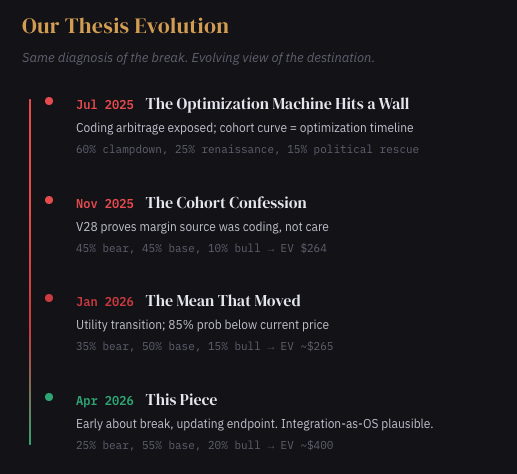Image resolution: width=517 pixels, height=474 pixels.
Task: Click the 'EV ~$400' probability line
Action: [x=205, y=445]
